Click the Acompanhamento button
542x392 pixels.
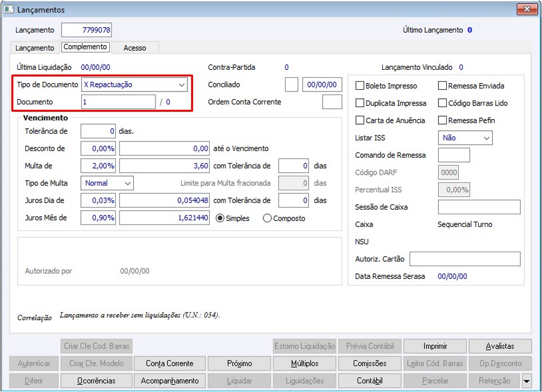[169, 381]
